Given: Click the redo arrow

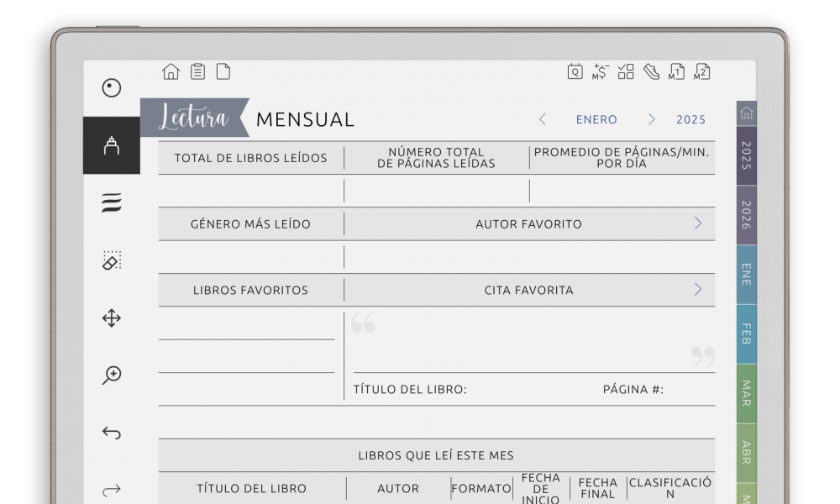Looking at the screenshot, I should tap(112, 490).
